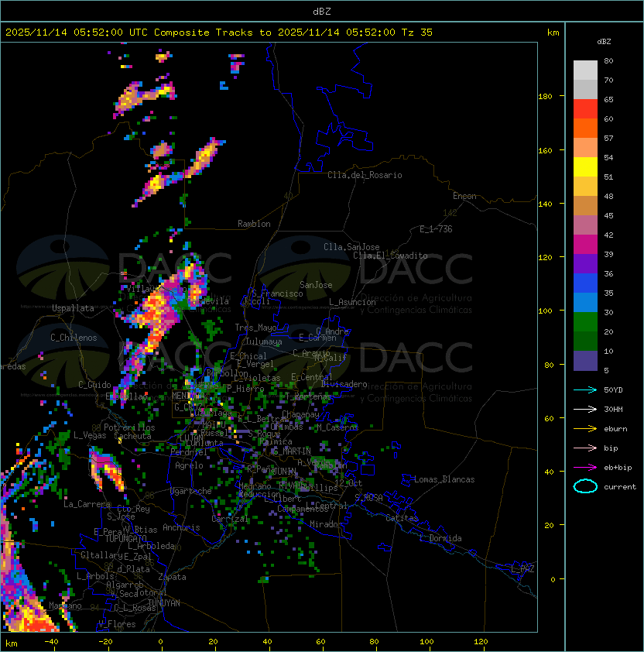Click the 'C_Chilenos' map label
Screen dimensions: 644x652
click(74, 338)
